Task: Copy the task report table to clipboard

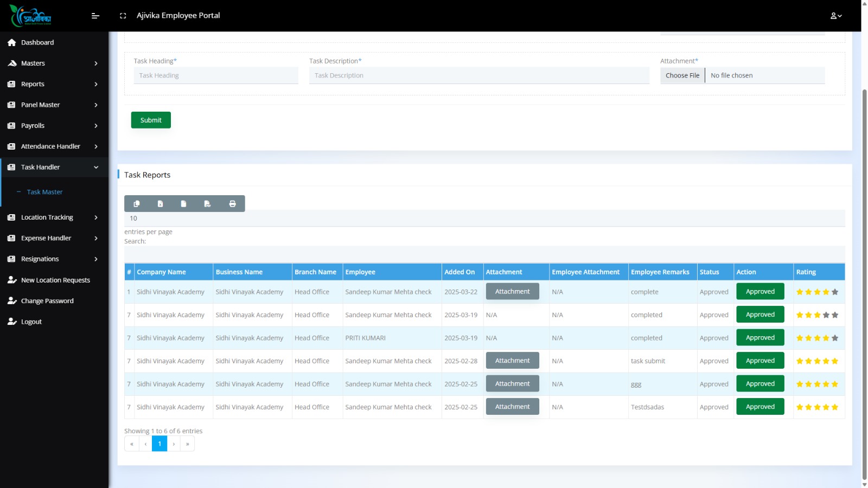Action: [137, 204]
